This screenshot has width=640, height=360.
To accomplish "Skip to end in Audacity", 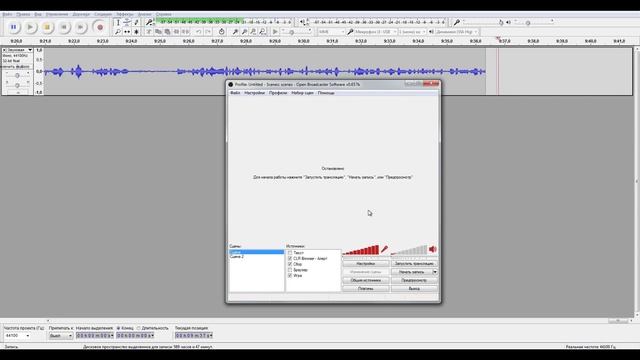I will 81,27.
